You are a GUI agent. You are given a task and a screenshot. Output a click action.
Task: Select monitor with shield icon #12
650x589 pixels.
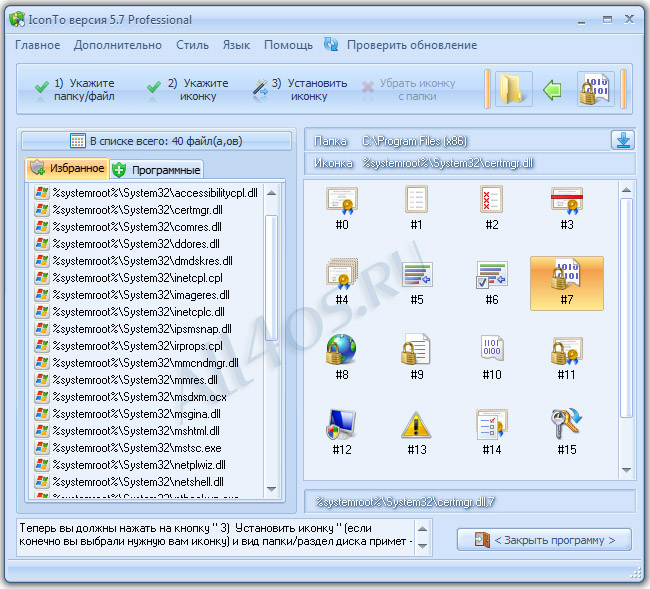tap(342, 433)
